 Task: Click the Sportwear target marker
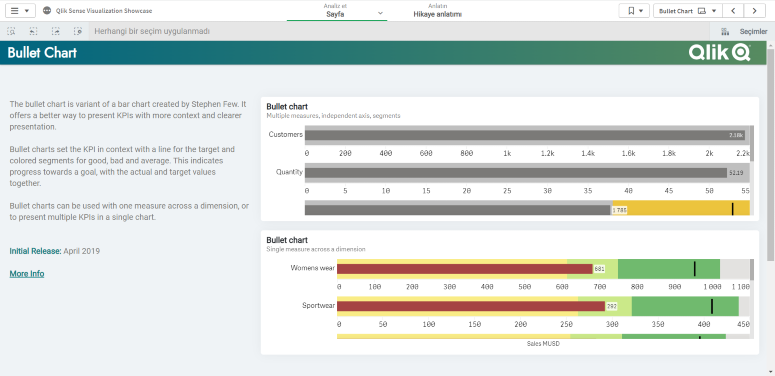(712, 306)
